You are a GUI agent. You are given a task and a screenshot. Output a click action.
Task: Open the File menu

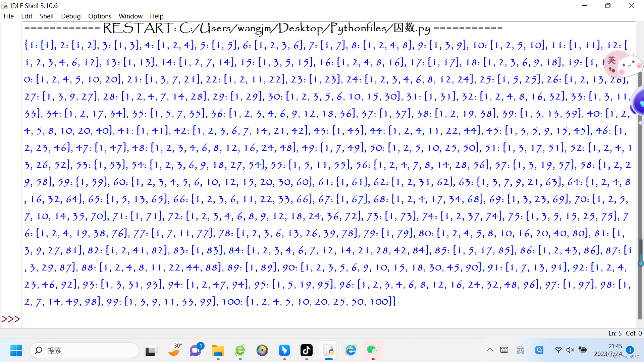[9, 16]
